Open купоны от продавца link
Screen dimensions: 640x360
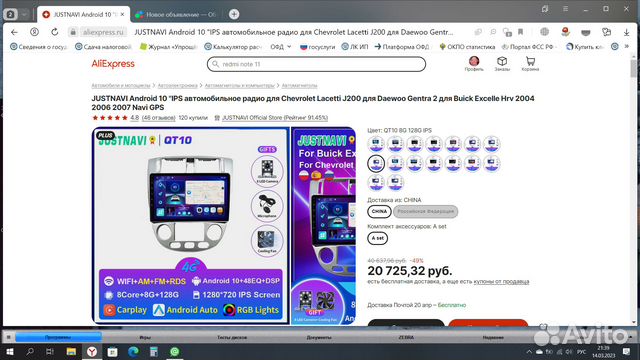[501, 281]
